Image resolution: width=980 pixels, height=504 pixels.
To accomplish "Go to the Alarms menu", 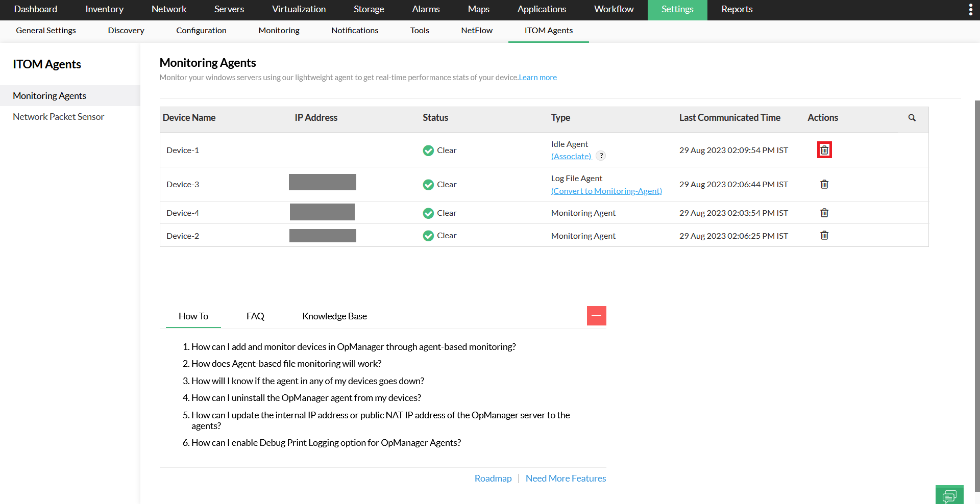I will (x=426, y=9).
